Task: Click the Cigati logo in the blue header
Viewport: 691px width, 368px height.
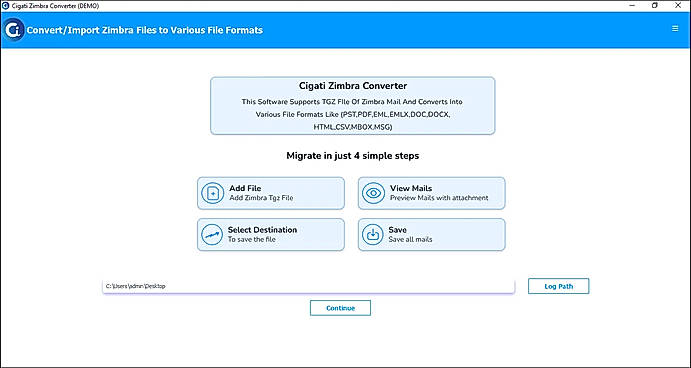Action: [x=14, y=30]
